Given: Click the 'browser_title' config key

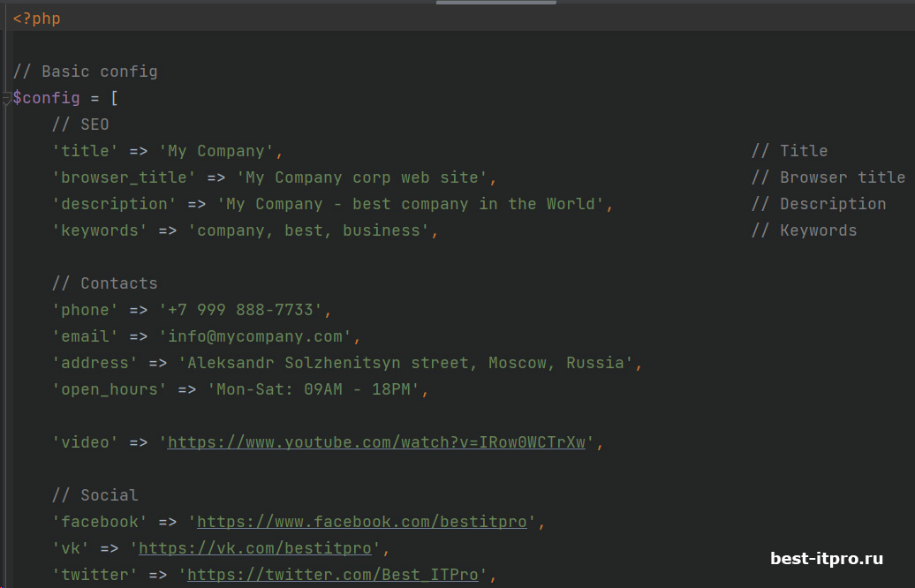Looking at the screenshot, I should point(122,177).
